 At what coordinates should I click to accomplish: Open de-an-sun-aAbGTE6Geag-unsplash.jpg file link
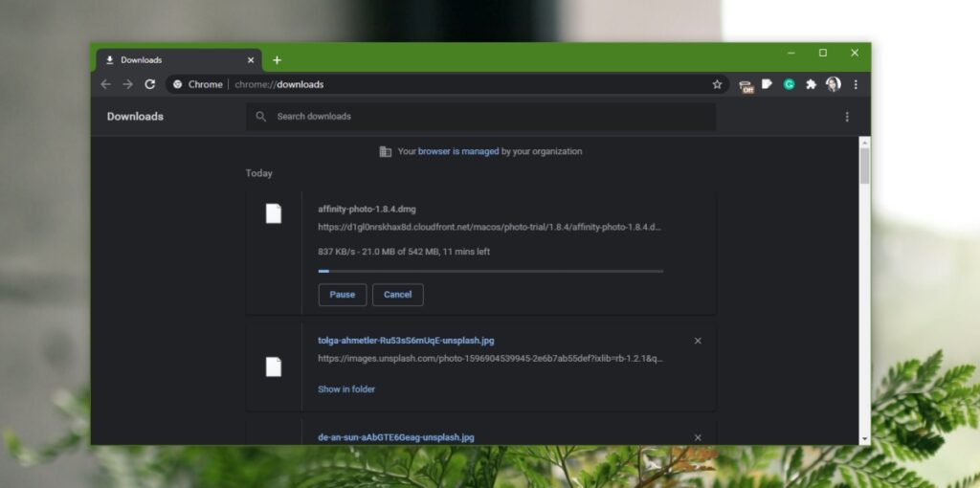[396, 437]
